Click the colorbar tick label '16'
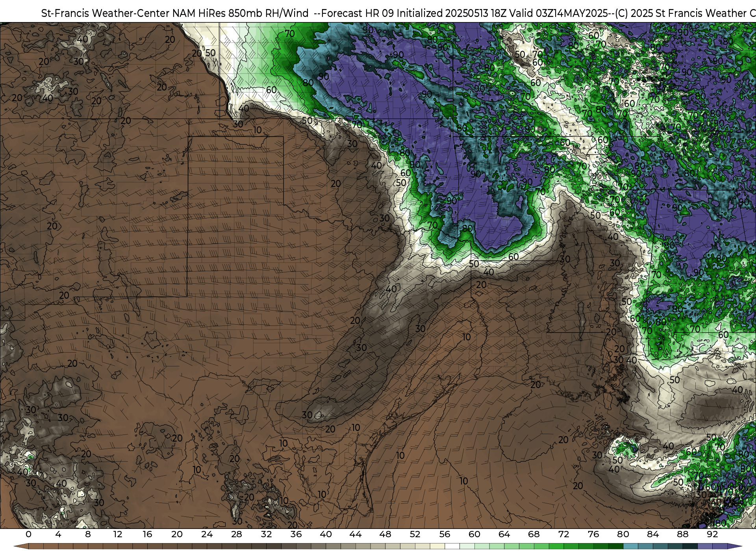 (x=147, y=534)
